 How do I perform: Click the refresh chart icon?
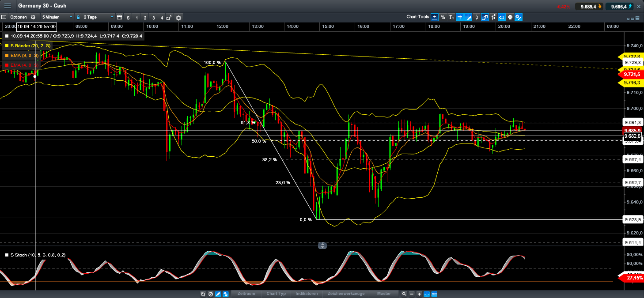click(x=203, y=294)
